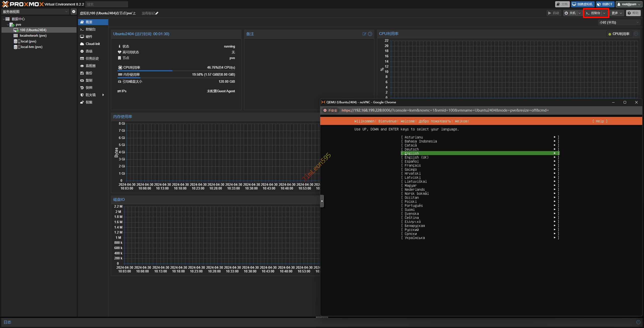Click the gear icon beside server view

click(x=73, y=12)
